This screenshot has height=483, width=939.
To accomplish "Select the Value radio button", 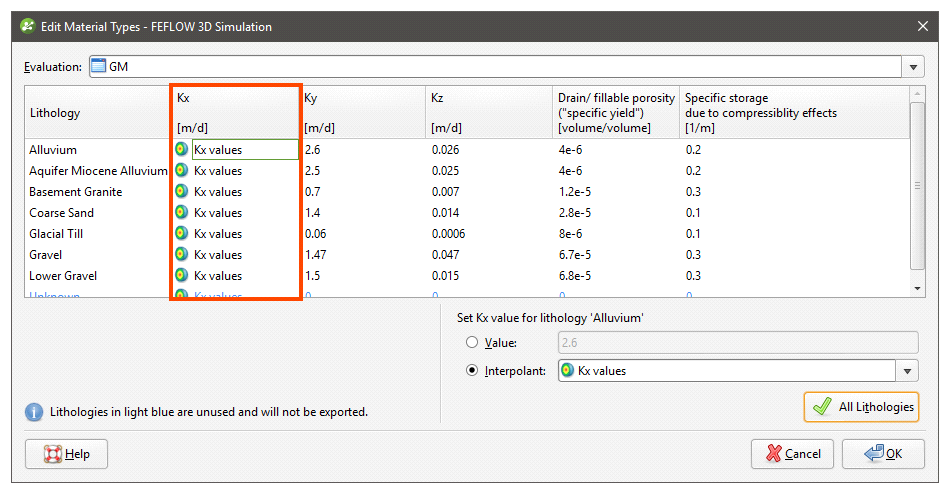I will (472, 343).
